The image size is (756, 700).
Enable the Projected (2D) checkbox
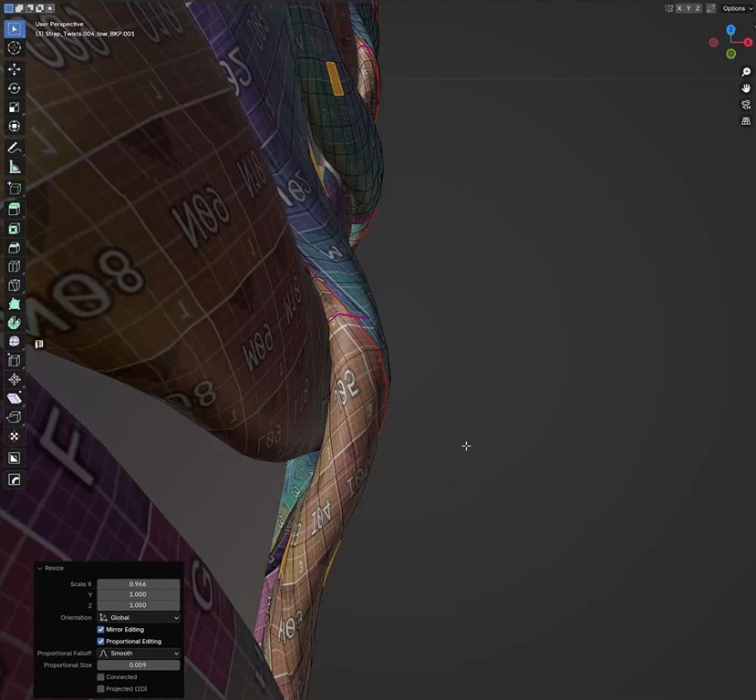[x=100, y=689]
